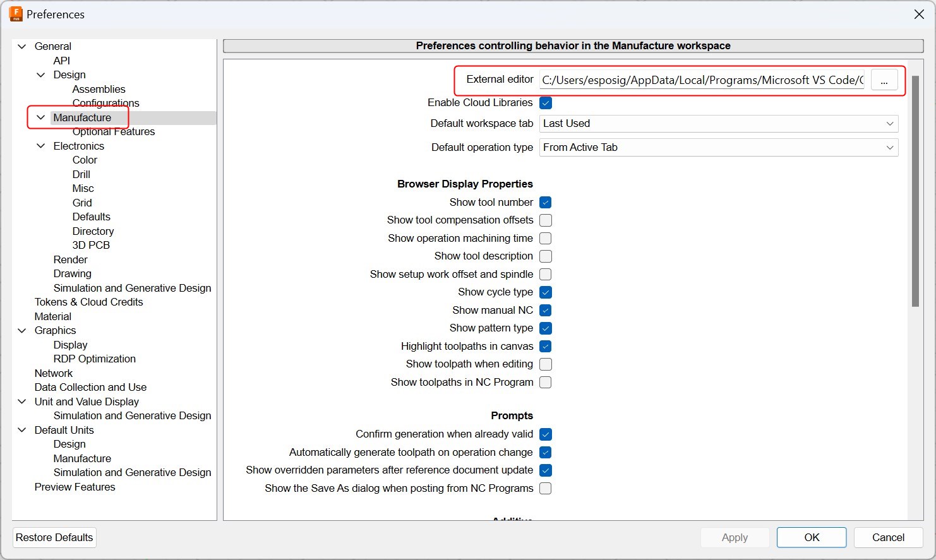This screenshot has width=936, height=560.
Task: Click the OK button
Action: (x=812, y=537)
